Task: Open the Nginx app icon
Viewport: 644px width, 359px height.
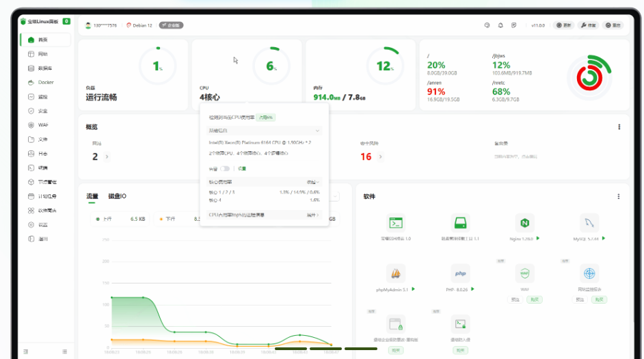Action: click(x=524, y=223)
